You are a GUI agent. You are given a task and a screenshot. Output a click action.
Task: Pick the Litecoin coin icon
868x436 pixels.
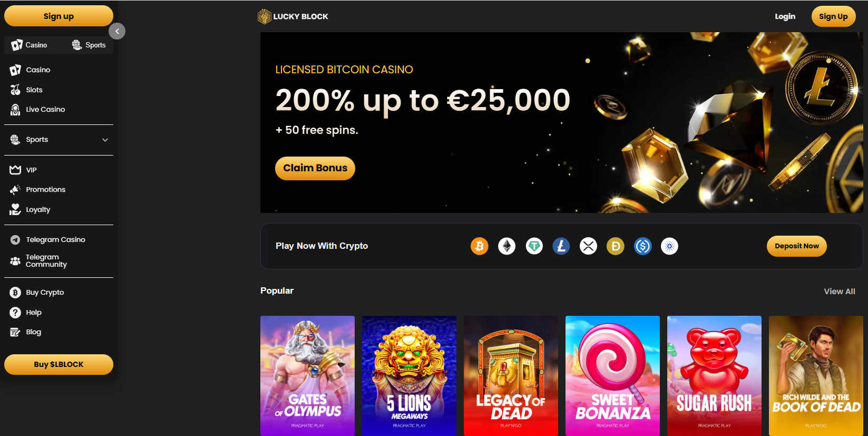(x=561, y=246)
